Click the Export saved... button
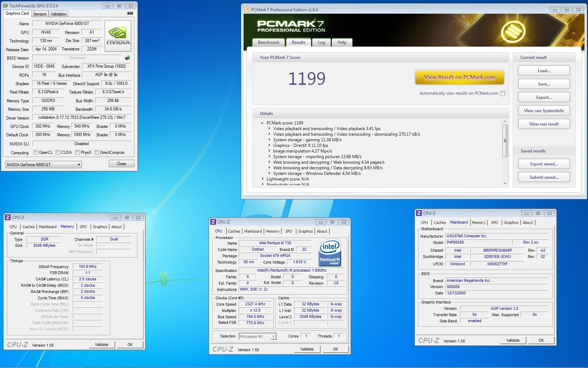The image size is (588, 368). [x=544, y=164]
